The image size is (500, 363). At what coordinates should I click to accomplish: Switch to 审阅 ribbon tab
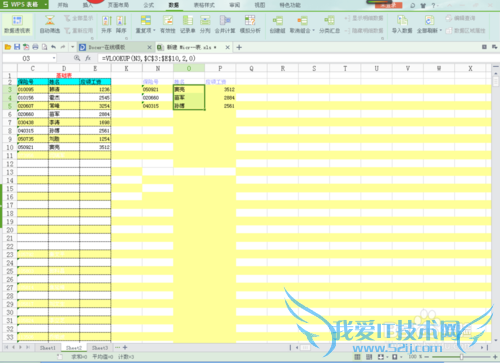coord(235,5)
